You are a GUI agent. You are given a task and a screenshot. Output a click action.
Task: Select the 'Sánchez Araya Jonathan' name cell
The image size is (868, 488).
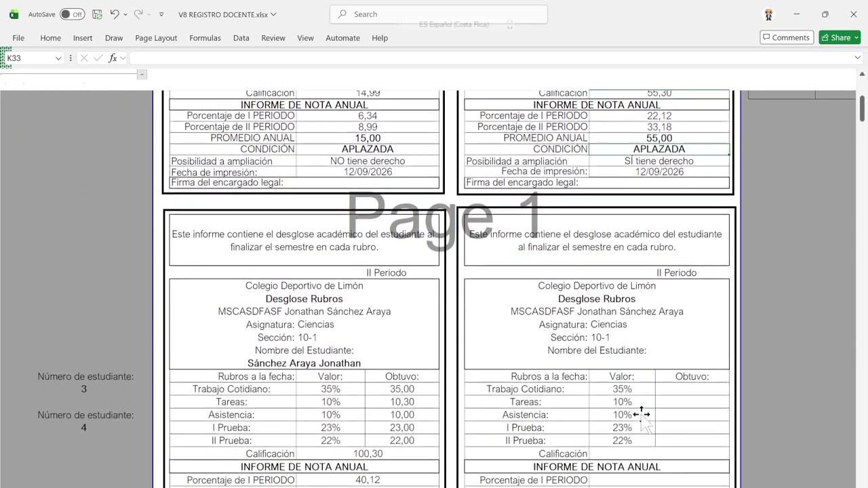[x=304, y=363]
